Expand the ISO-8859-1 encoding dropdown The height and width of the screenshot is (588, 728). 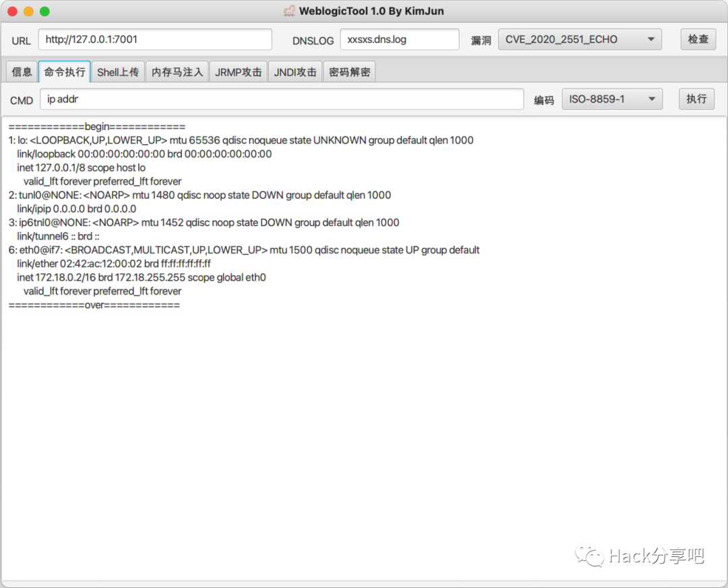(612, 99)
